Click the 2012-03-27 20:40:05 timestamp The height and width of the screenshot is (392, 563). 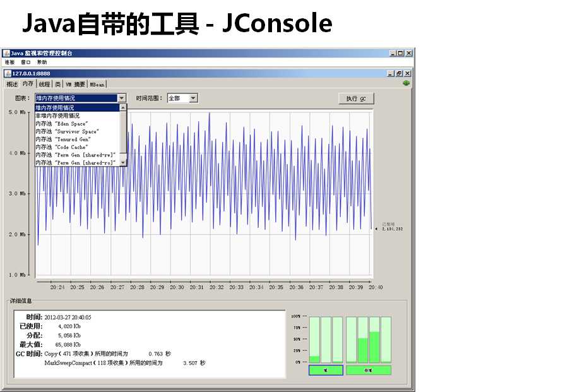[x=68, y=318]
